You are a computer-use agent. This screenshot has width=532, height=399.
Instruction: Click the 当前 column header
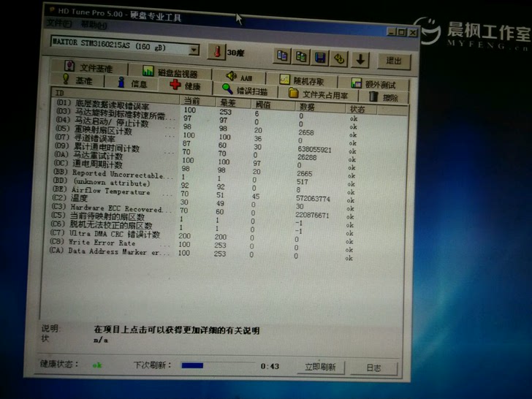click(x=197, y=100)
